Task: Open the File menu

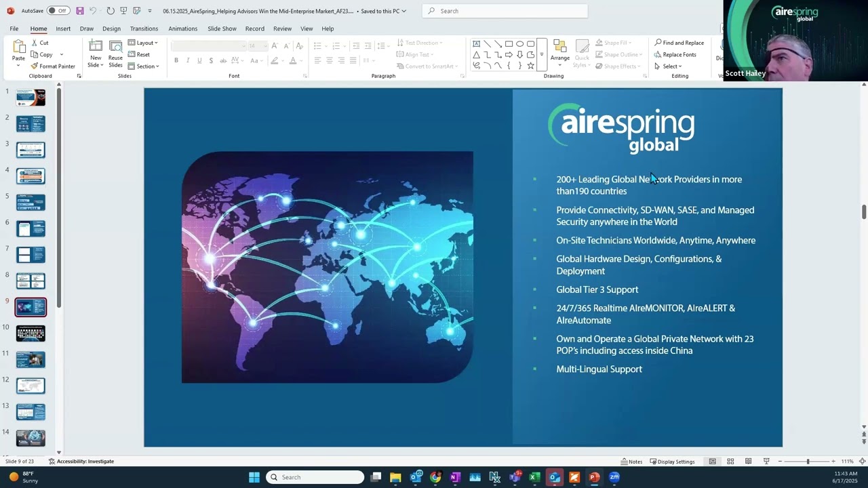Action: pos(14,28)
